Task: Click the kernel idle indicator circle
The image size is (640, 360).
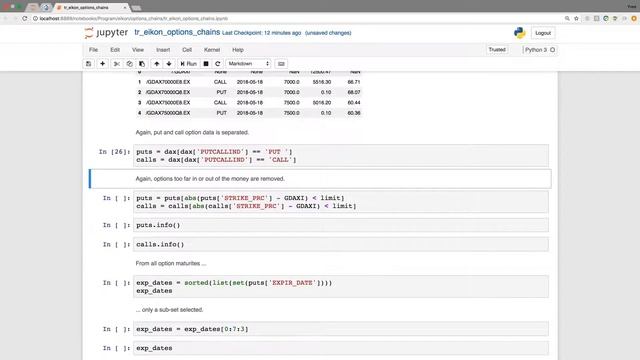Action: 553,50
